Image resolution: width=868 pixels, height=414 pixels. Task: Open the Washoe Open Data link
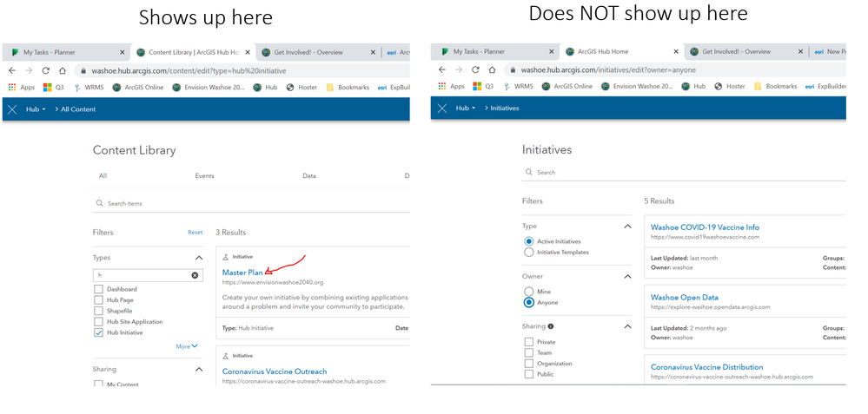[x=684, y=298]
